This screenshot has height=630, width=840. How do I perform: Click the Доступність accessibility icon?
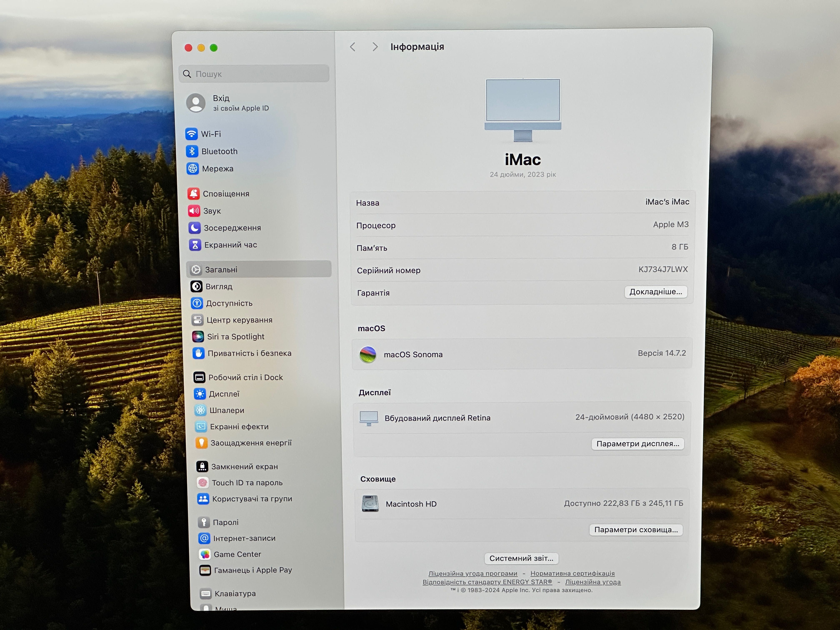click(197, 303)
